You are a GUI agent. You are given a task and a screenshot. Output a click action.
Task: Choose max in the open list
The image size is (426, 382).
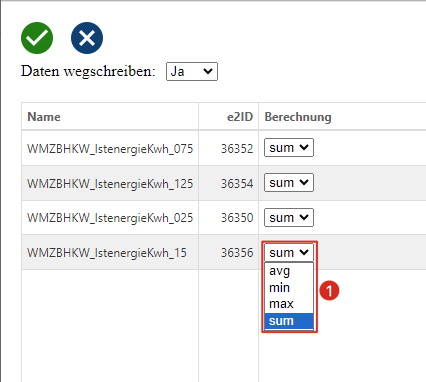[x=289, y=304]
